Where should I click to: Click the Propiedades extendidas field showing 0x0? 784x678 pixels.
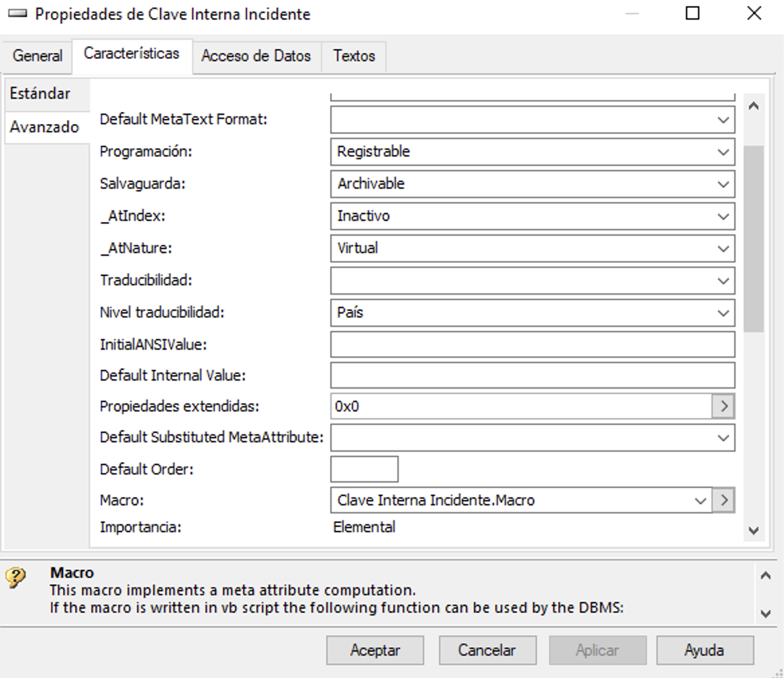pos(521,406)
